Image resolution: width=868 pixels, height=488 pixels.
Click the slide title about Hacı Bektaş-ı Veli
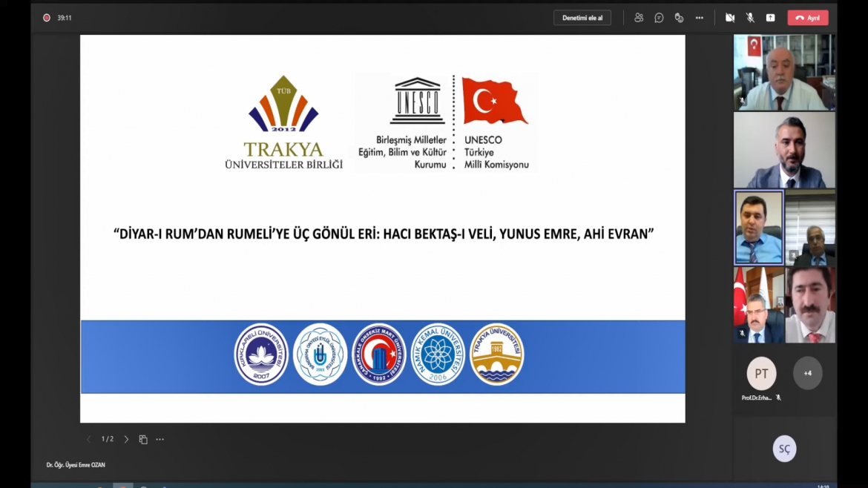click(x=384, y=234)
